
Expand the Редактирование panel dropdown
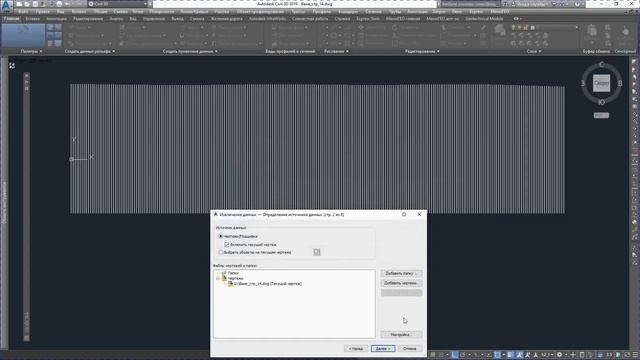click(x=422, y=51)
